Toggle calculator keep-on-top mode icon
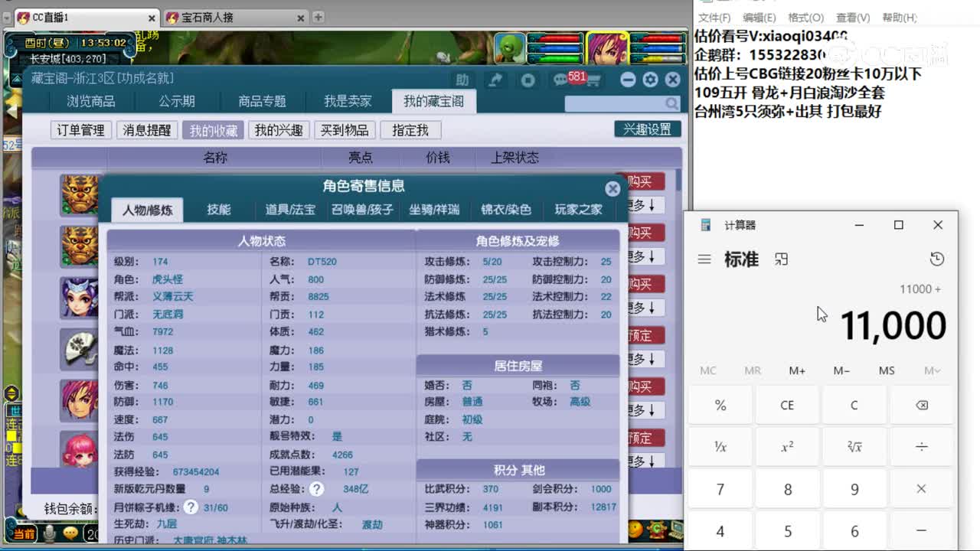The width and height of the screenshot is (980, 551). click(x=781, y=259)
